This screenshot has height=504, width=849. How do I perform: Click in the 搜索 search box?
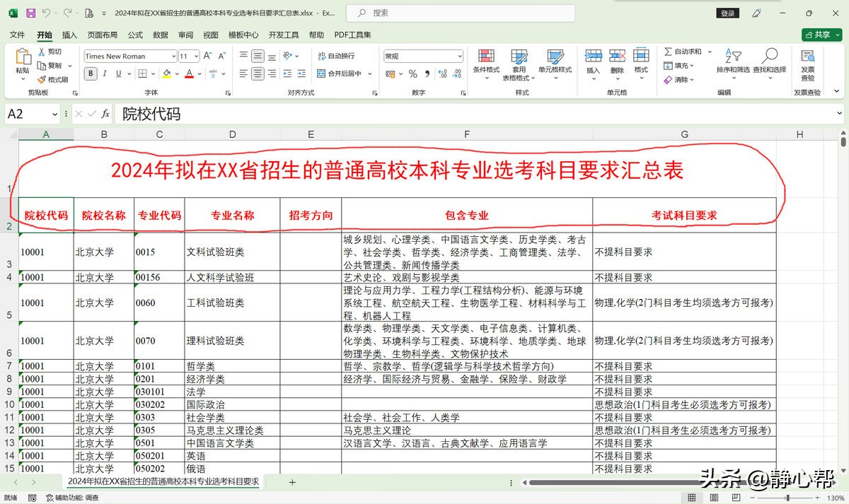460,13
